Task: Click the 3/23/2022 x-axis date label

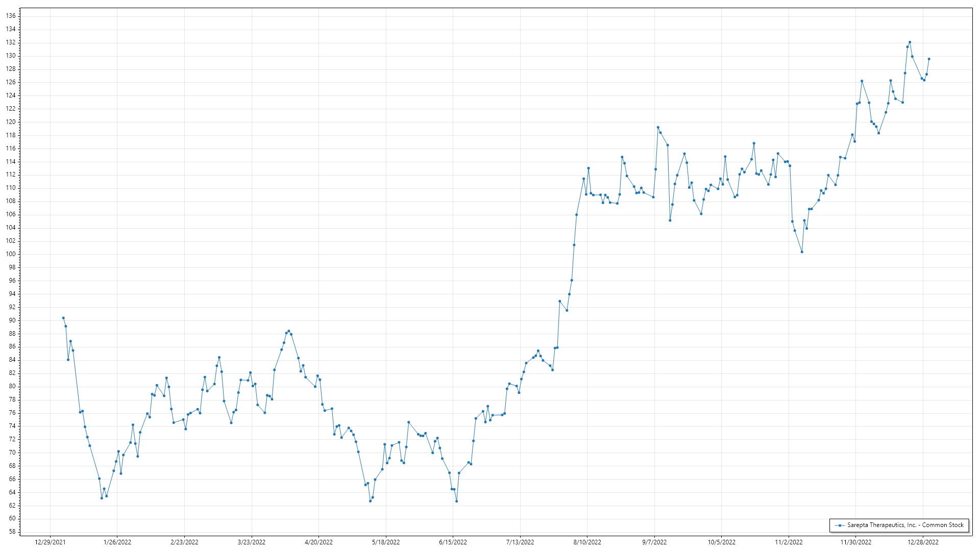Action: click(x=252, y=542)
